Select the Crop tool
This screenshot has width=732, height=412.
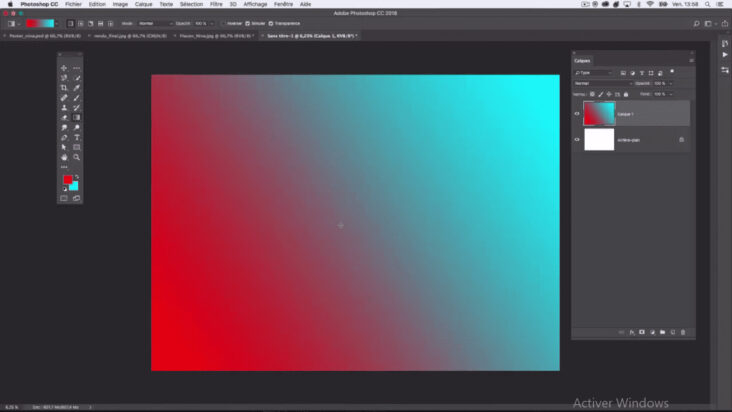tap(64, 88)
